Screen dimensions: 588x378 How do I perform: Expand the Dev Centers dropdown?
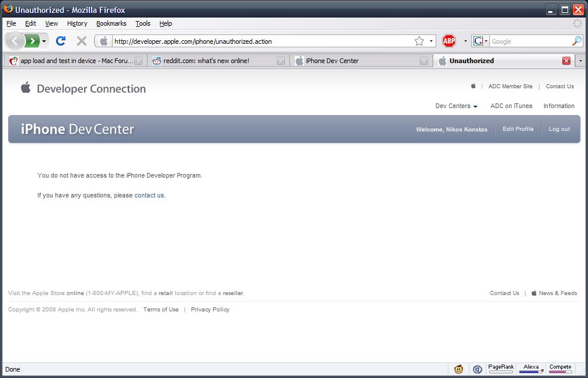457,106
